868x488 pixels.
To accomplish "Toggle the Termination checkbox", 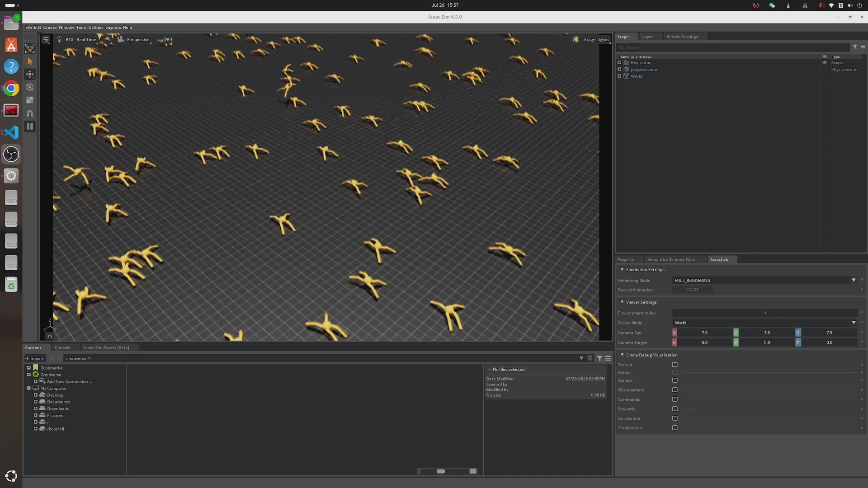I will click(x=675, y=428).
